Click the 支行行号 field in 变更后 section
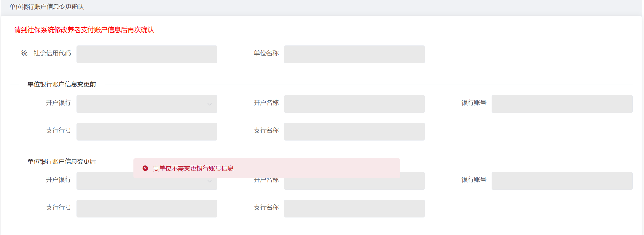This screenshot has height=235, width=644. coord(147,209)
